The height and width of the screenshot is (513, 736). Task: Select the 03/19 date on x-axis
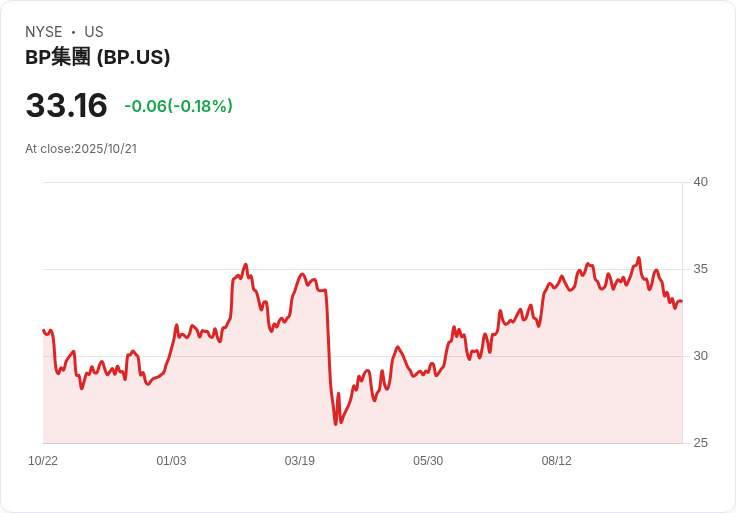[x=299, y=461]
